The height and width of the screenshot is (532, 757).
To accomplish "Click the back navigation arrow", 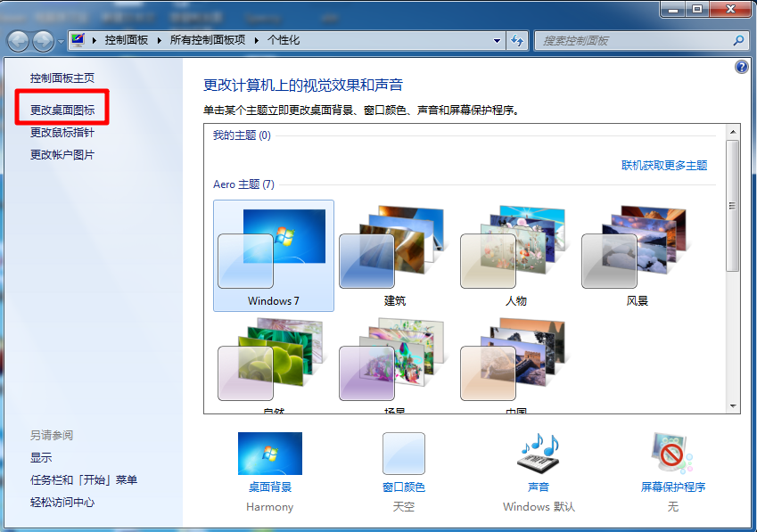I will [18, 40].
